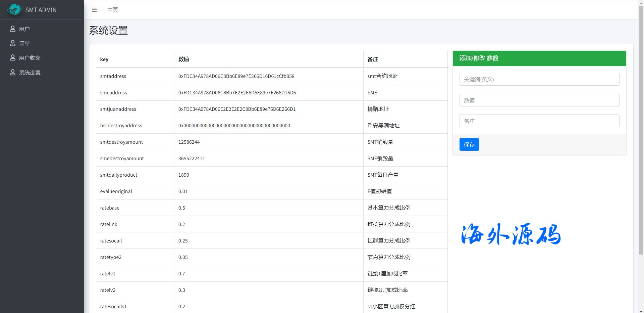This screenshot has height=313, width=644.
Task: Click the user icon beside 用户
Action: 13,29
